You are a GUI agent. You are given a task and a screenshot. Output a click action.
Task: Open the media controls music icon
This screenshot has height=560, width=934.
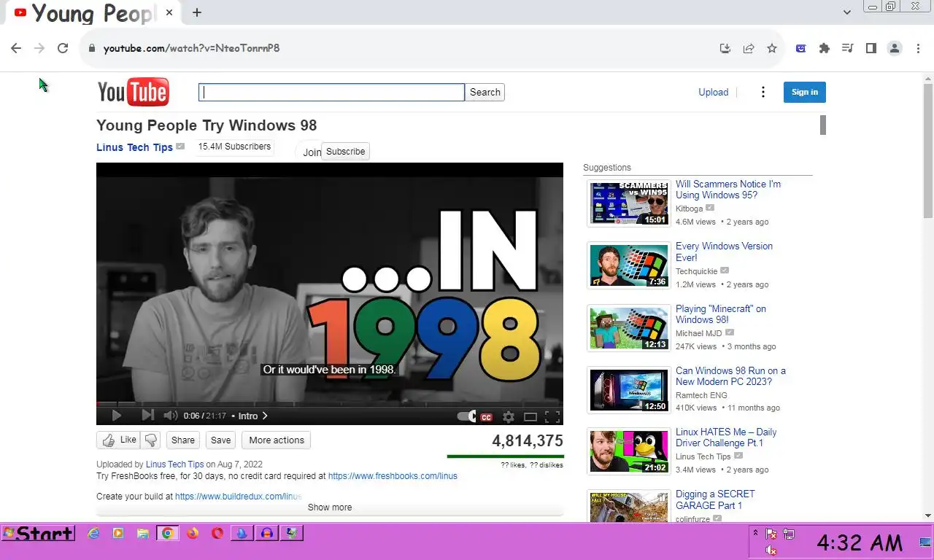(x=847, y=48)
